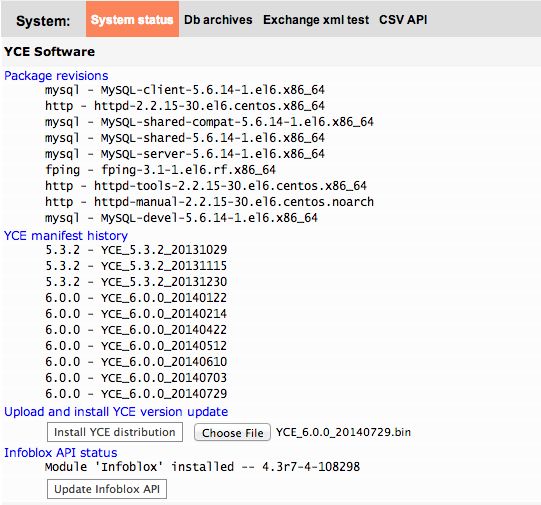Image resolution: width=541 pixels, height=505 pixels.
Task: Select the MySQL-devel-5.6.14-1 line
Action: (181, 218)
